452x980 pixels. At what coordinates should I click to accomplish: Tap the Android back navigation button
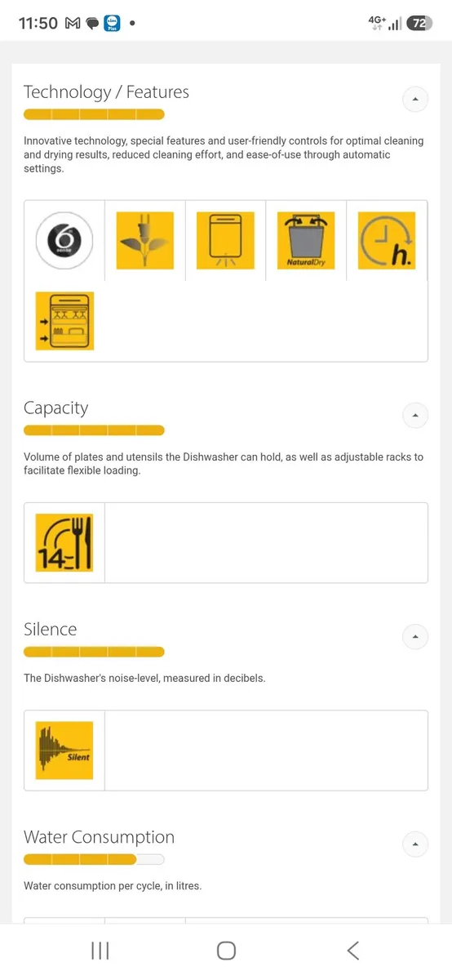coord(352,951)
